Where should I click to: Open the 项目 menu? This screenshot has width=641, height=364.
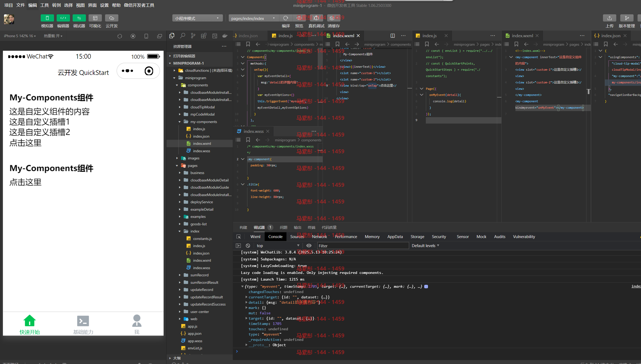[x=9, y=5]
